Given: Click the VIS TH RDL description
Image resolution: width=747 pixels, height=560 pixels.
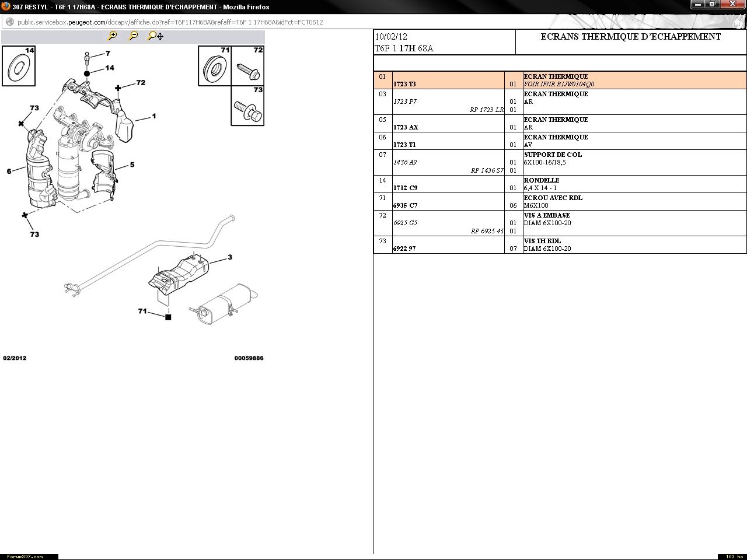Looking at the screenshot, I should [x=542, y=241].
